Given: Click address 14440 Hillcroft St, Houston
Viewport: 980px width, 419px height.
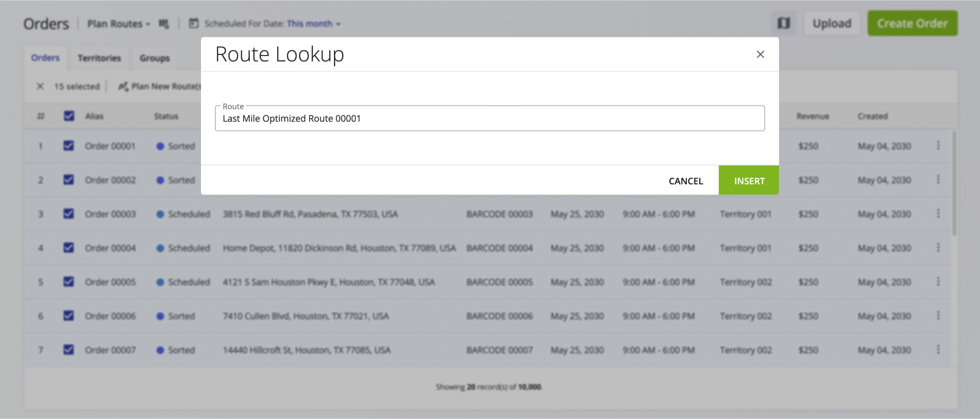Looking at the screenshot, I should coord(307,350).
